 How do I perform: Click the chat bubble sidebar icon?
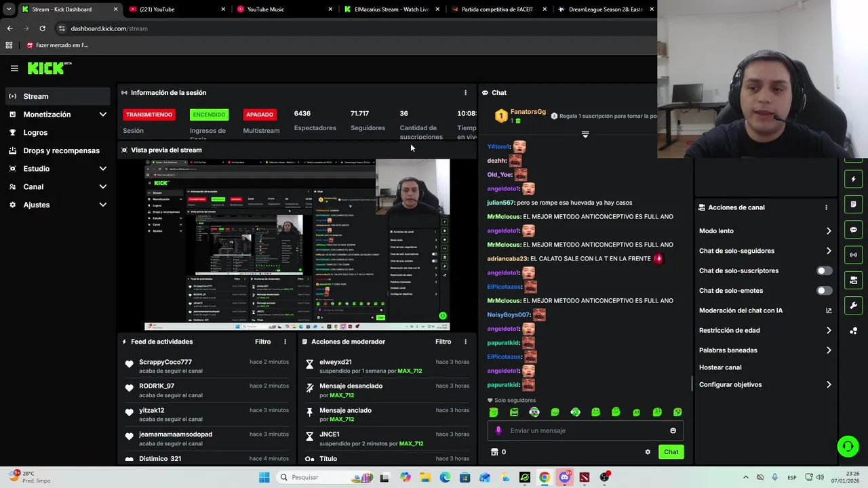click(853, 230)
